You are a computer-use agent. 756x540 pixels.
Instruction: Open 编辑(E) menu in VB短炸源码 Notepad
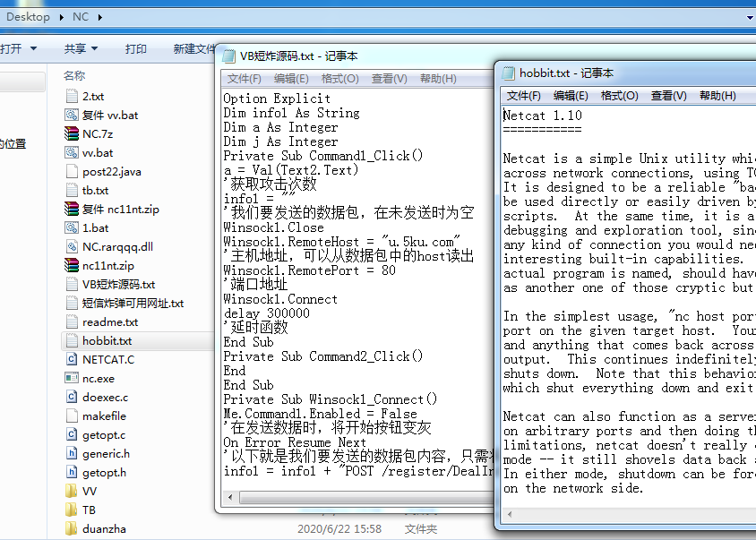point(291,79)
